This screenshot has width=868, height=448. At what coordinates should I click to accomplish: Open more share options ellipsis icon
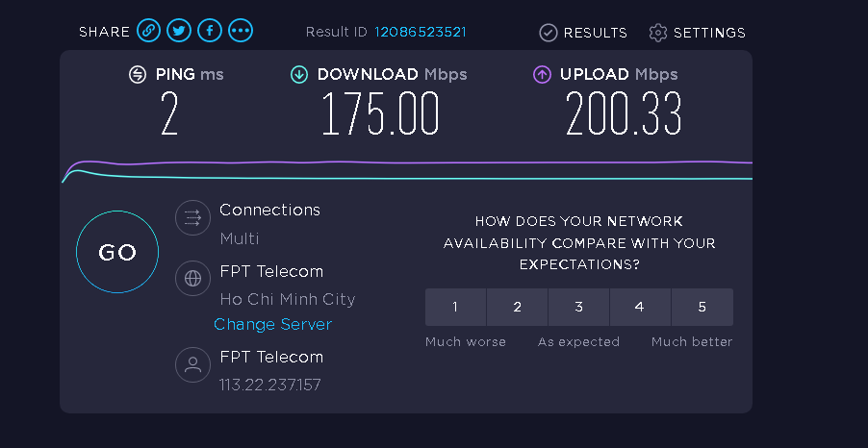click(241, 31)
